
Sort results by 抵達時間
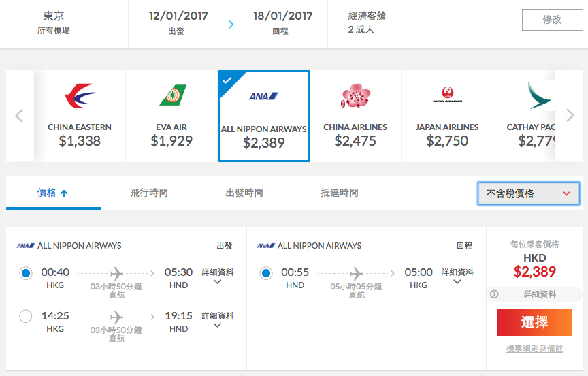[x=340, y=193]
